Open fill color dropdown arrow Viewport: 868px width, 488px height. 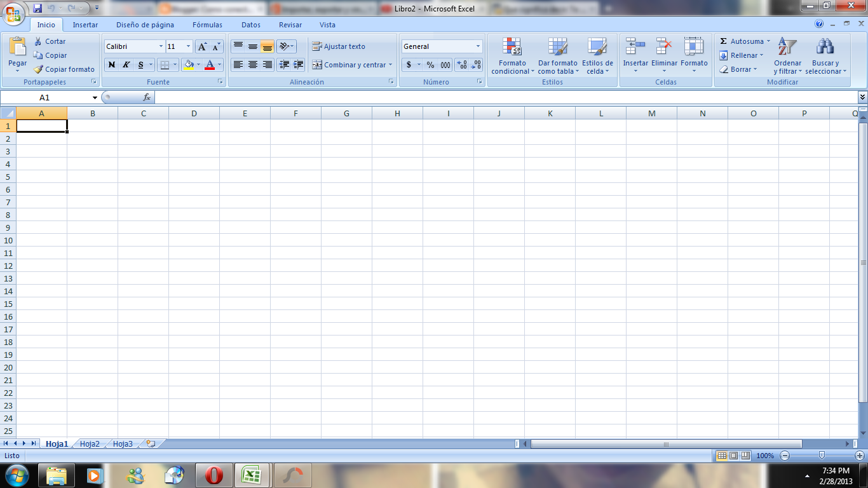[198, 65]
